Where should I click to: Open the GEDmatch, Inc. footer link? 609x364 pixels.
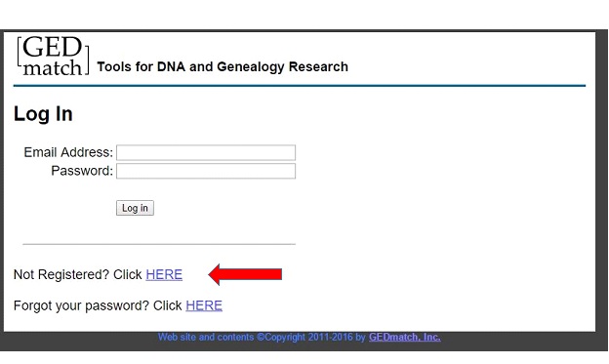[x=405, y=337]
